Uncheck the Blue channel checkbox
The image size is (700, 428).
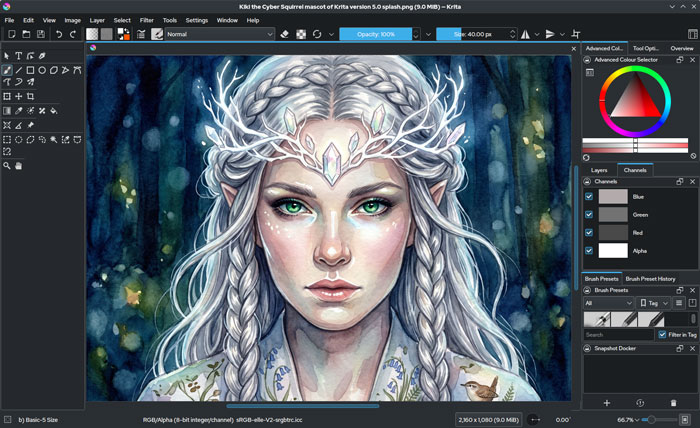click(589, 196)
